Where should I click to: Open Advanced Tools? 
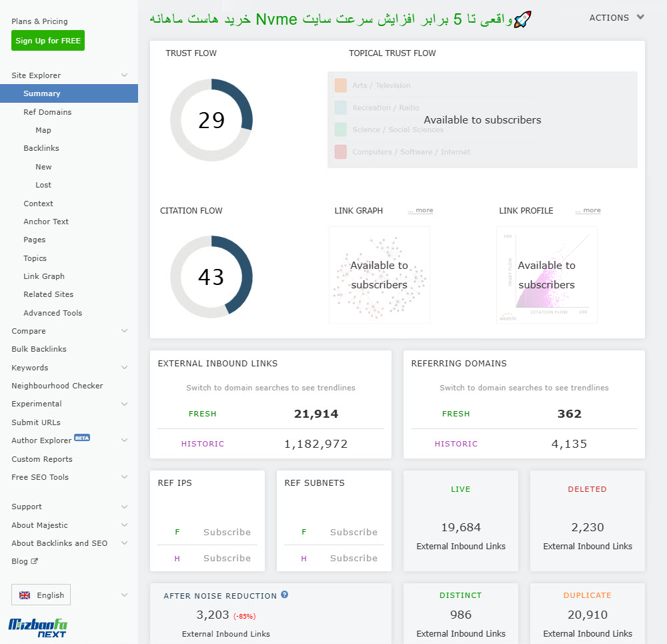(53, 313)
